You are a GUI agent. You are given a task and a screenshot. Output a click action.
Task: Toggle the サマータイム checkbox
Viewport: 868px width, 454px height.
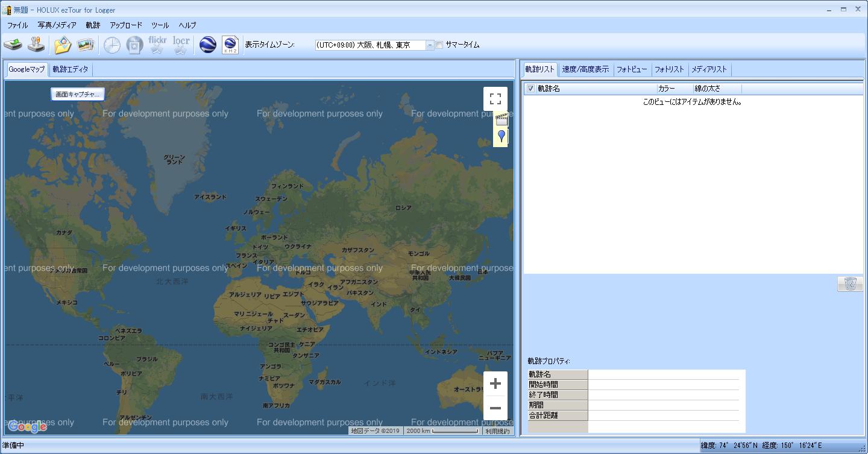click(x=439, y=45)
